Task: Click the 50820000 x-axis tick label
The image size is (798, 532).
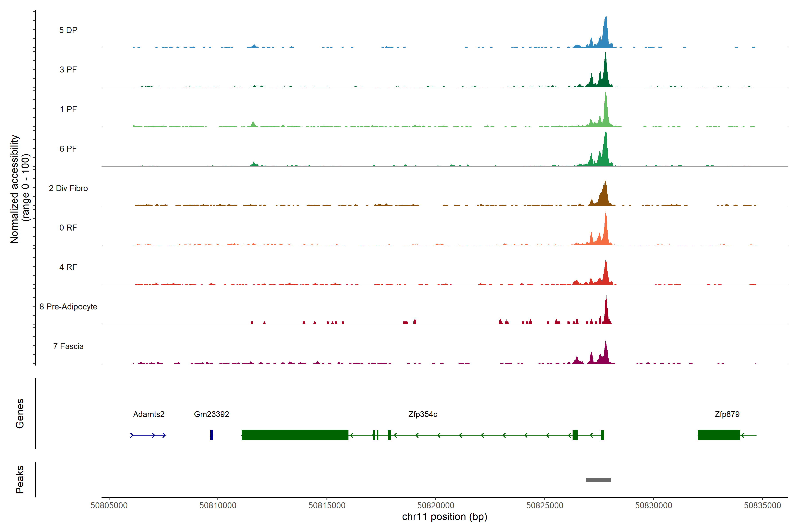Action: point(436,506)
